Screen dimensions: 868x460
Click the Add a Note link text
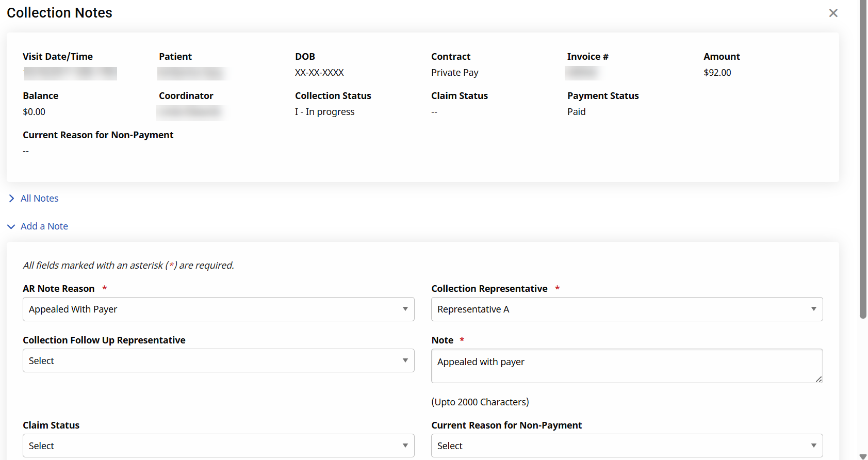pyautogui.click(x=44, y=226)
